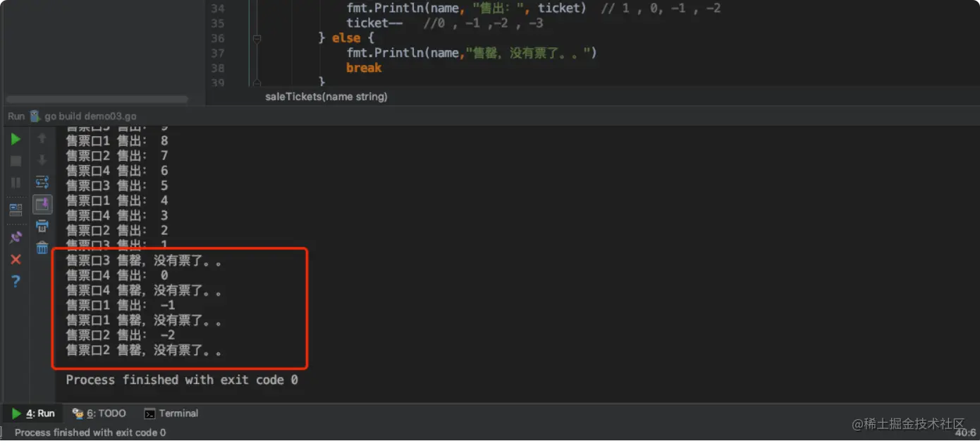Click status bar text 'Process finished with exit code 0'

coord(90,433)
